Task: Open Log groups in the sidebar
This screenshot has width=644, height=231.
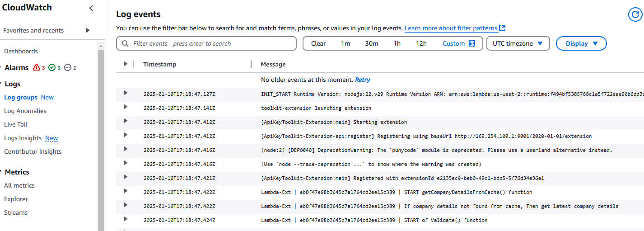Action: [21, 97]
